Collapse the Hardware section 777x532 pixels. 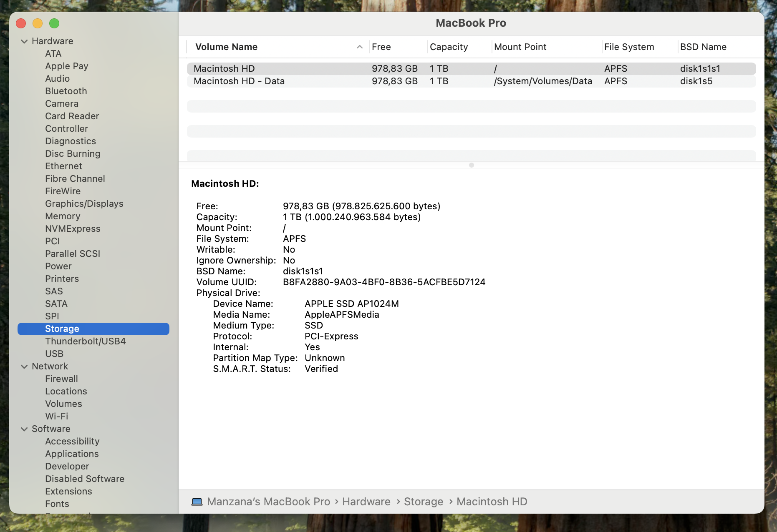(24, 41)
